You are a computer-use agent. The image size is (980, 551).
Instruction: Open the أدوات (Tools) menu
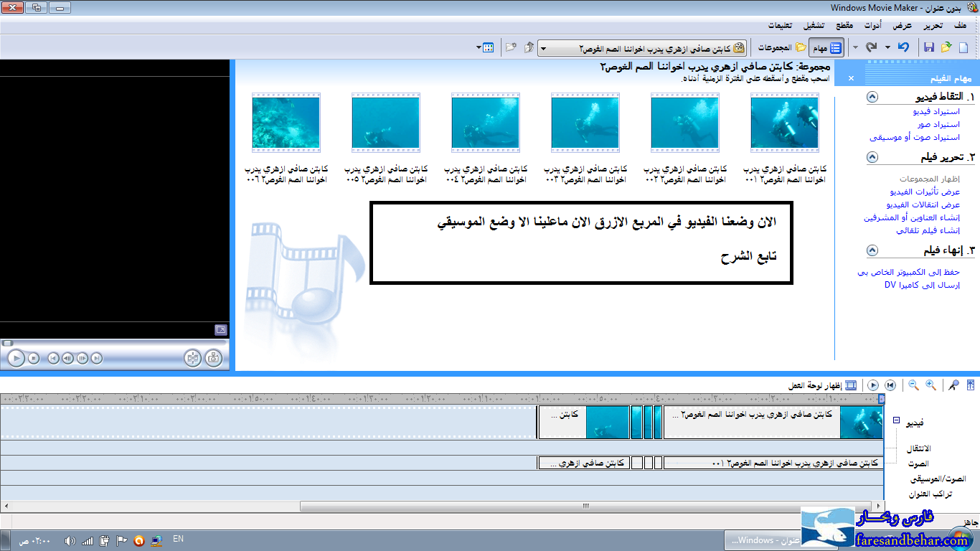(872, 25)
